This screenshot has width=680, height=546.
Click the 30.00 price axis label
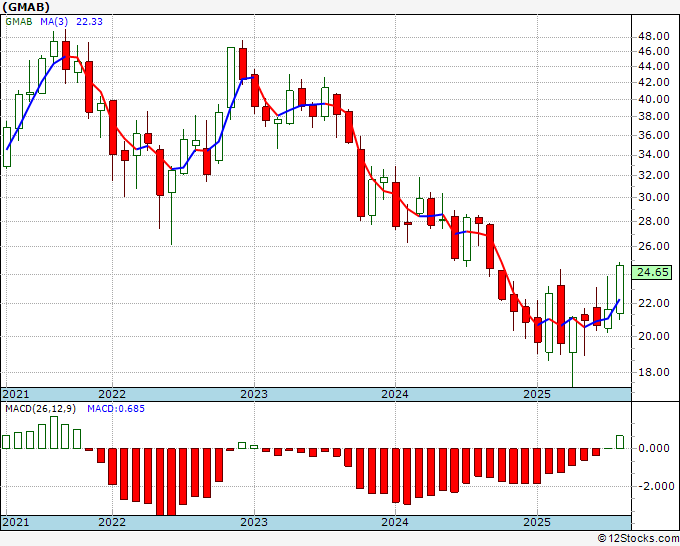[654, 197]
